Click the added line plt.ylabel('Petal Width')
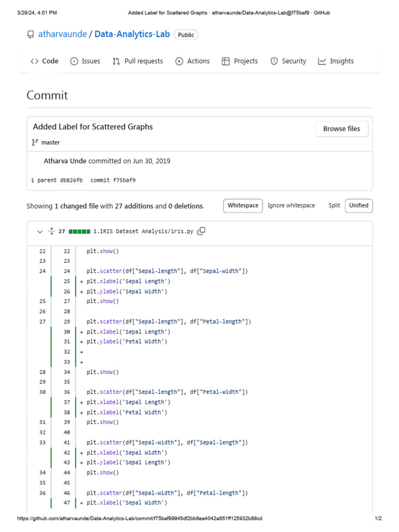 coord(127,342)
